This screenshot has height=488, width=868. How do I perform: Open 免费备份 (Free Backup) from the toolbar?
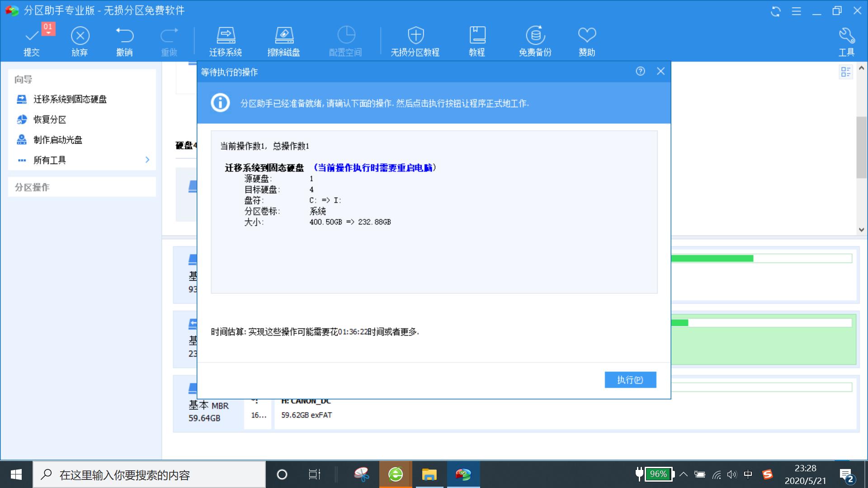click(535, 40)
